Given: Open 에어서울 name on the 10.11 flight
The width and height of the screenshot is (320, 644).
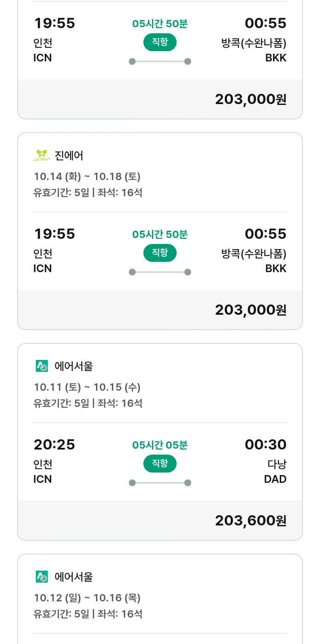Looking at the screenshot, I should click(74, 366).
